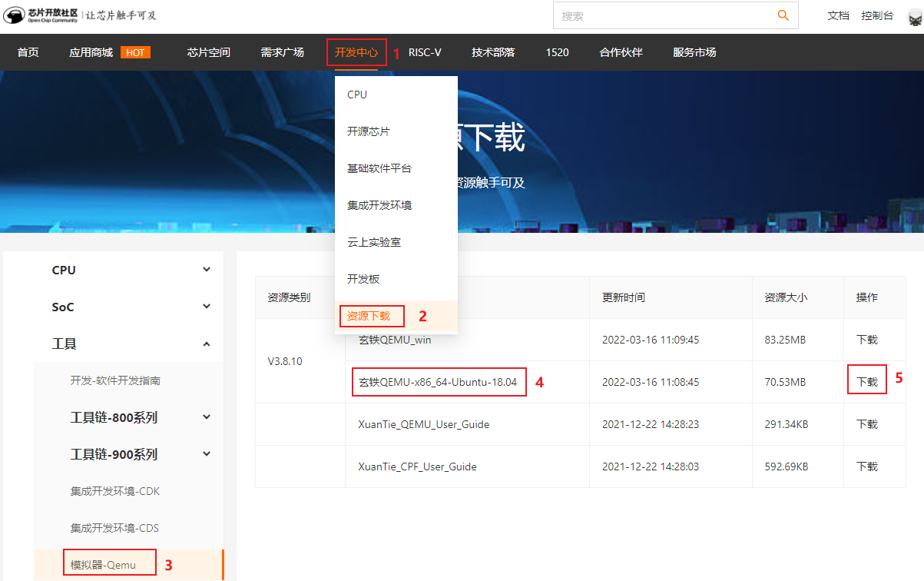Screen dimensions: 924x581
Task: Download XuanTie_CPF_User_Guide via 下载 link
Action: click(x=867, y=466)
